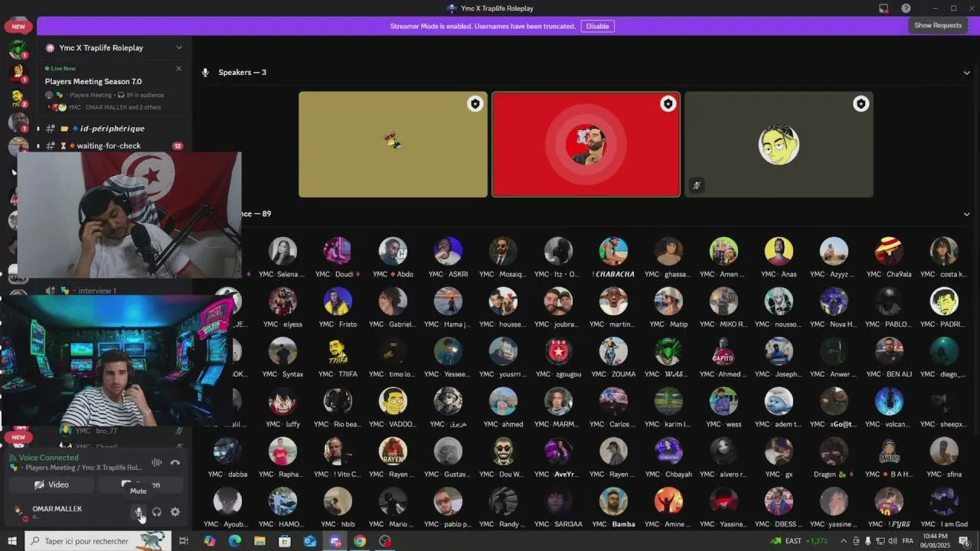
Task: Select the red active speaker tile
Action: pyautogui.click(x=586, y=145)
